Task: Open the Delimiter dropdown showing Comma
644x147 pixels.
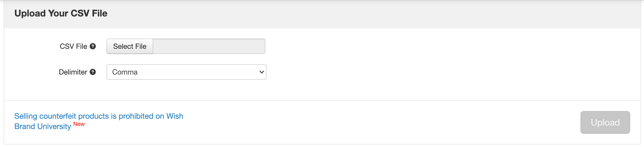Action: (186, 72)
